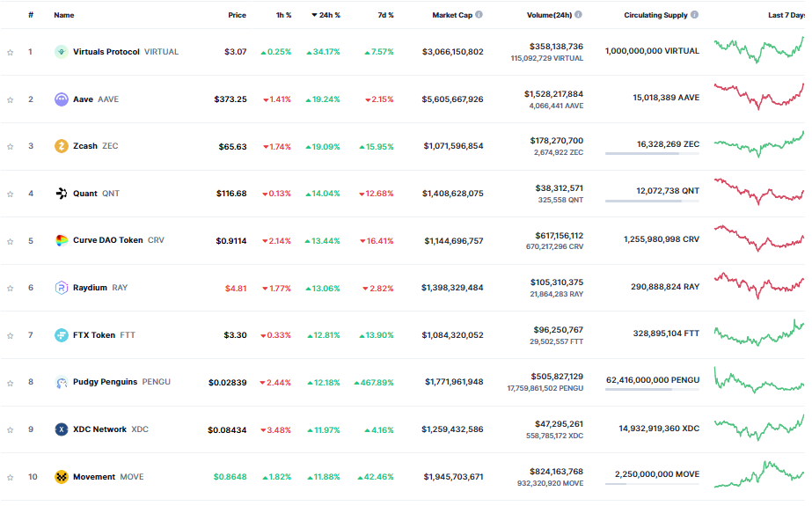Sort by the Market Cap column header
Screen dimensions: 812x506
click(x=452, y=15)
